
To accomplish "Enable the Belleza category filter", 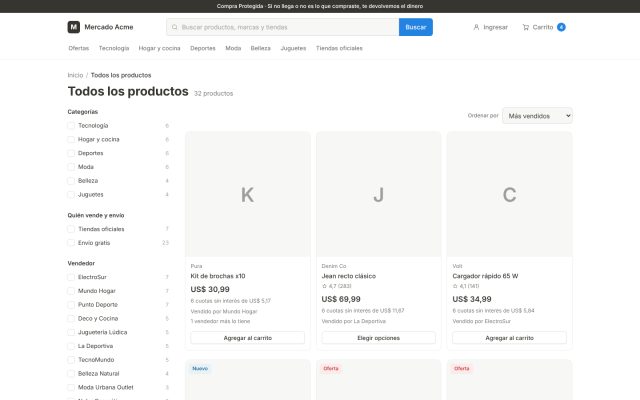I will point(71,181).
